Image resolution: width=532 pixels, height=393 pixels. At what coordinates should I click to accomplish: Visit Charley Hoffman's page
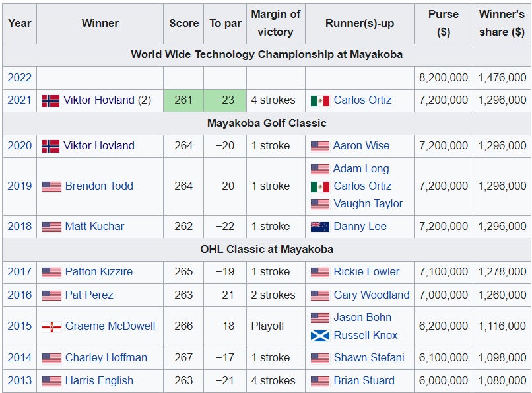(106, 357)
